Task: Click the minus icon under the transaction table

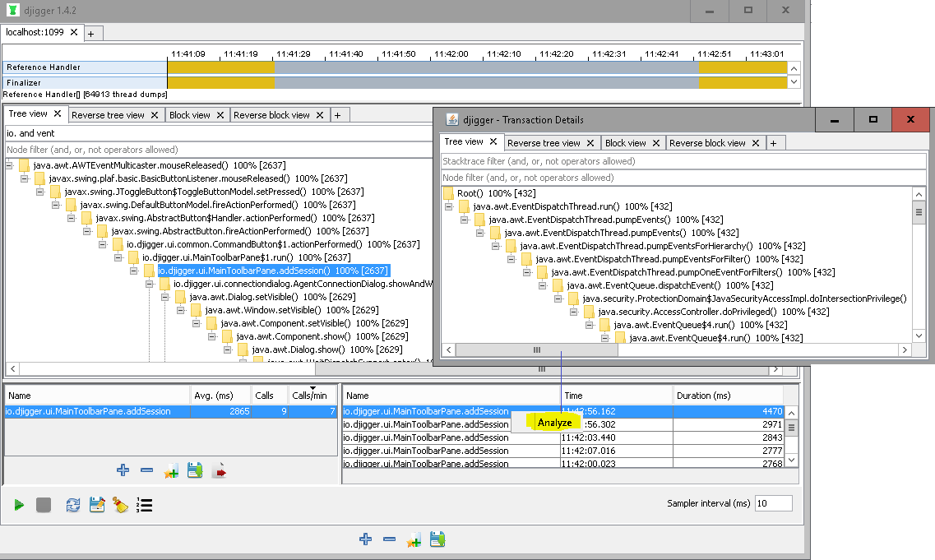Action: point(146,470)
